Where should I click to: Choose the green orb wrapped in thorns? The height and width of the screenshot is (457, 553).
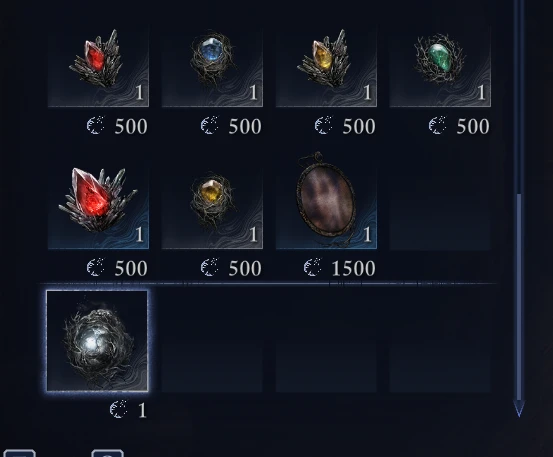pos(440,66)
